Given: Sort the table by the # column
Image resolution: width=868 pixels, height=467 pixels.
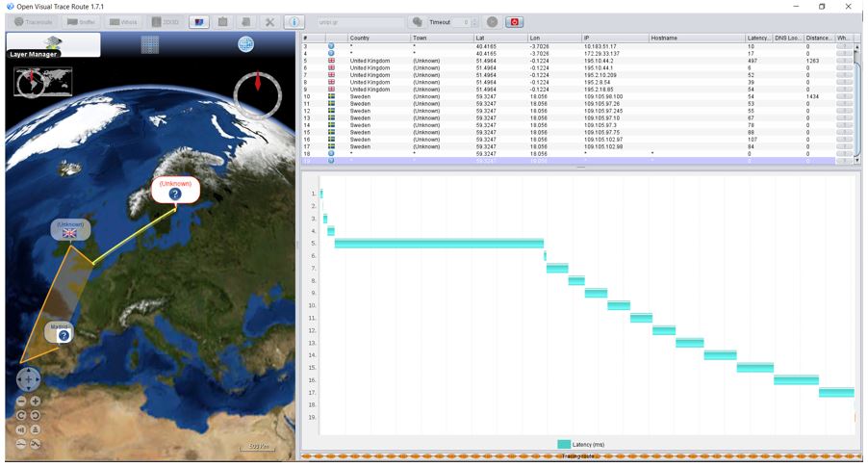Looking at the screenshot, I should 314,38.
